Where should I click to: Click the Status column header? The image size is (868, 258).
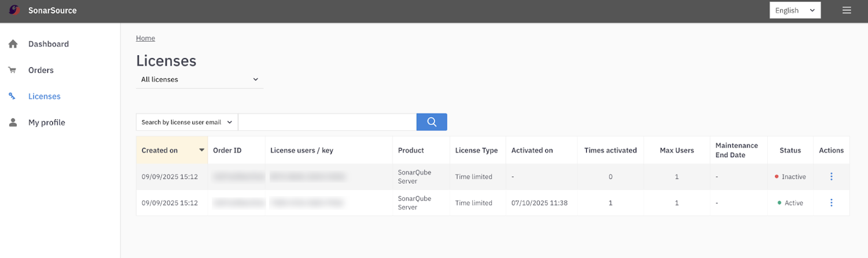[x=790, y=150]
